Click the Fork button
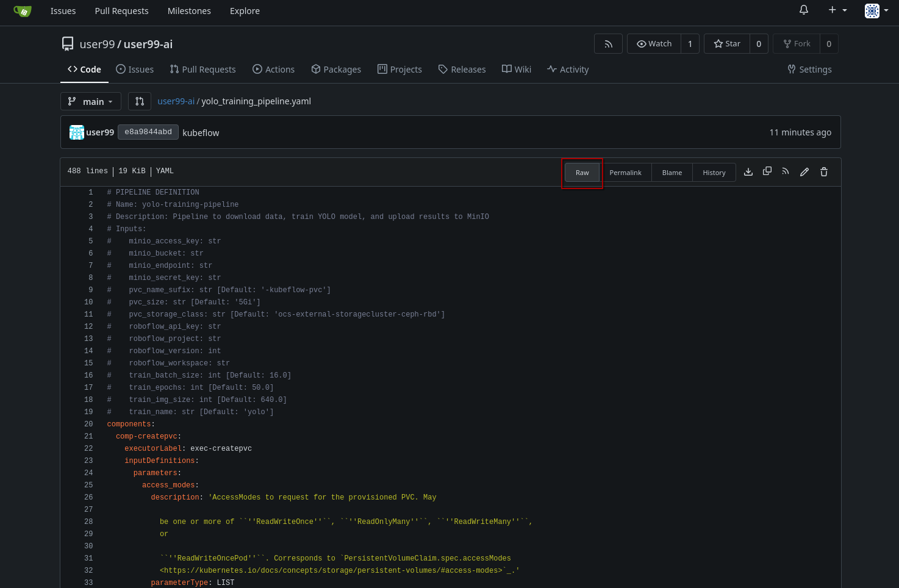 click(x=797, y=44)
